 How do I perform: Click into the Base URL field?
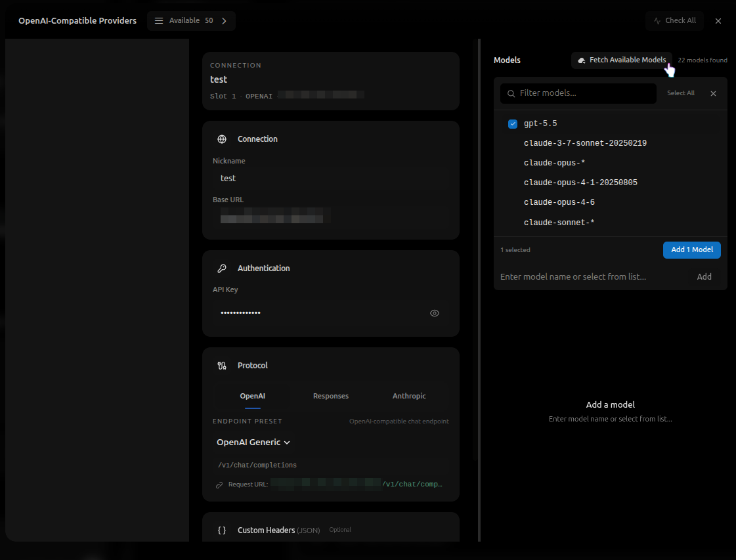[x=330, y=217]
